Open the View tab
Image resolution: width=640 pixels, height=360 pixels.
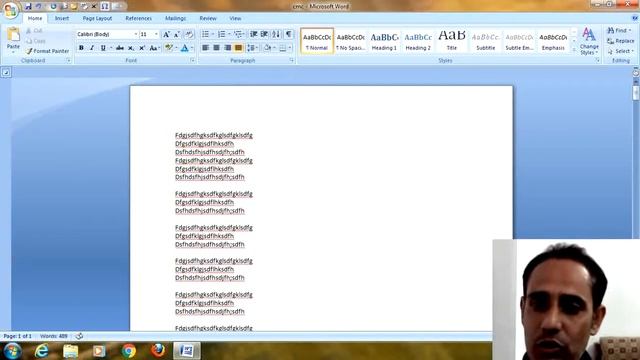click(x=235, y=18)
